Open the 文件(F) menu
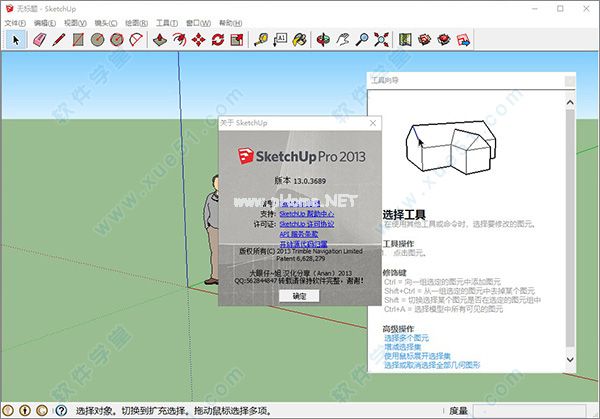This screenshot has width=600, height=419. [x=15, y=23]
